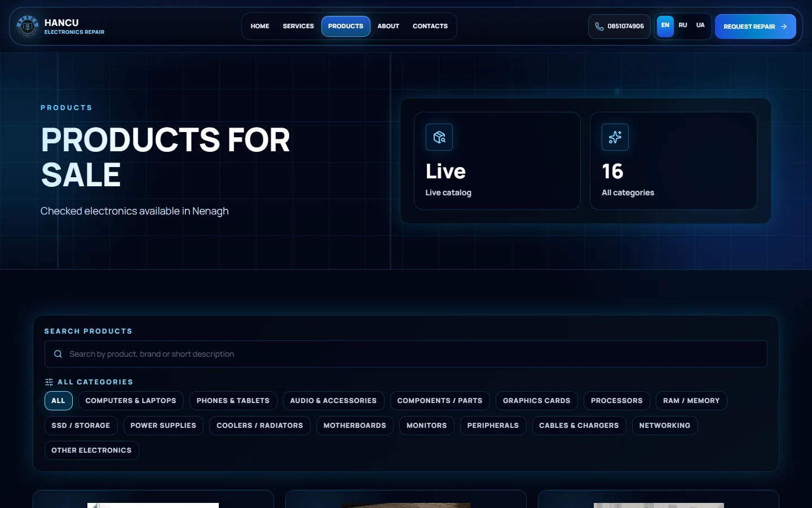The width and height of the screenshot is (812, 508).
Task: Filter by SSD / Storage
Action: [x=81, y=426]
